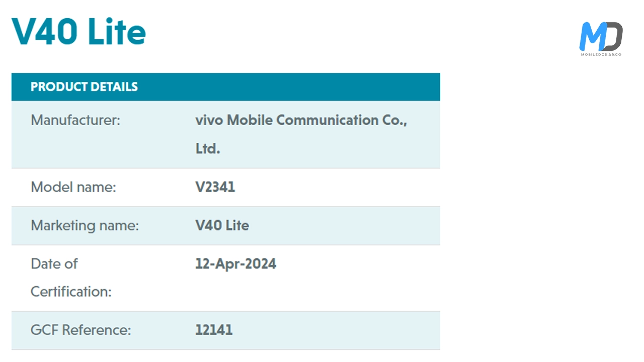The image size is (644, 362).
Task: Select the PRODUCT DETAILS table header
Action: point(84,87)
